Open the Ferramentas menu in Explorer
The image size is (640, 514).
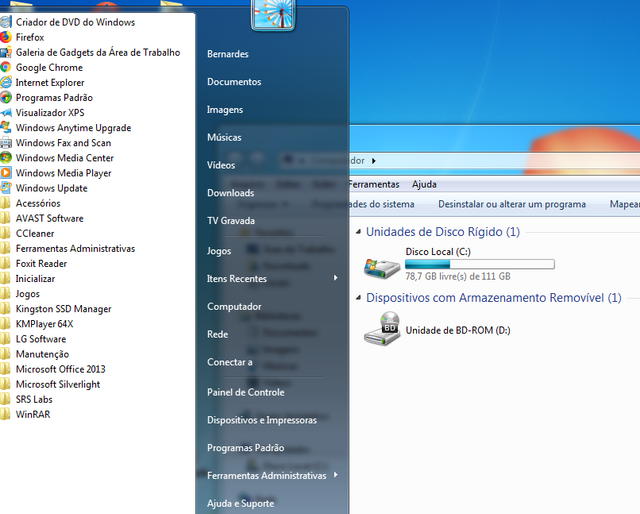click(x=374, y=185)
